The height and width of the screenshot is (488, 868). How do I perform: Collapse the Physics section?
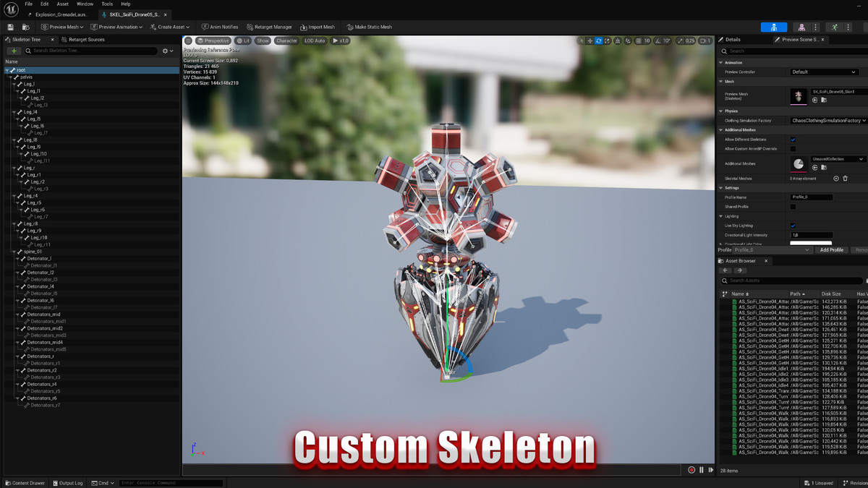pyautogui.click(x=721, y=111)
